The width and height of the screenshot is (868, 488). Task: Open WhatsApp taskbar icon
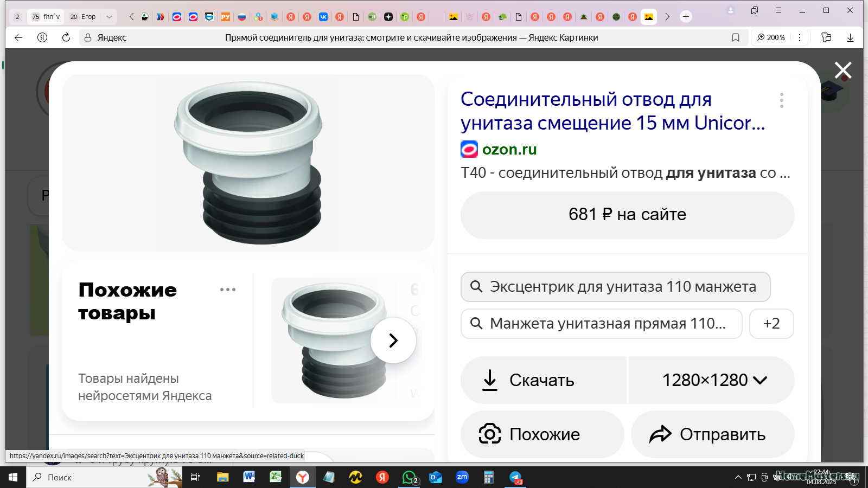[410, 477]
